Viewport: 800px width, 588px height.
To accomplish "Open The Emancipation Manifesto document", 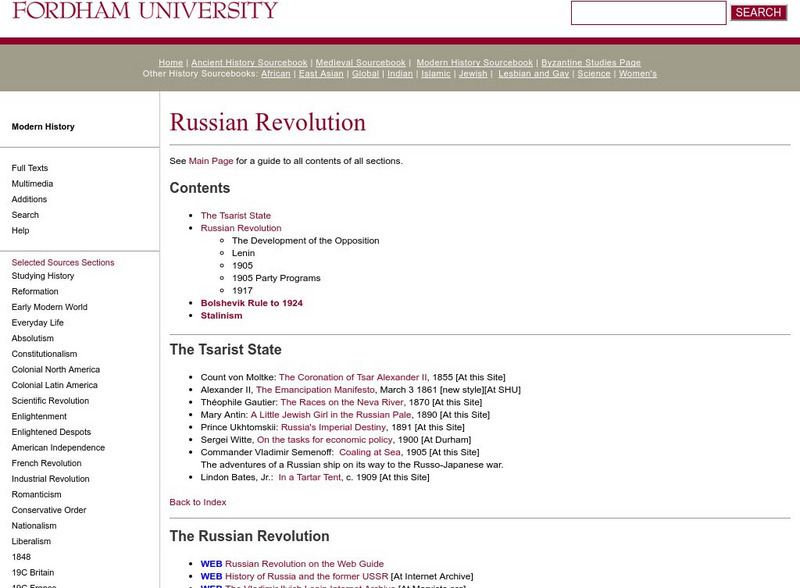I will tap(315, 390).
